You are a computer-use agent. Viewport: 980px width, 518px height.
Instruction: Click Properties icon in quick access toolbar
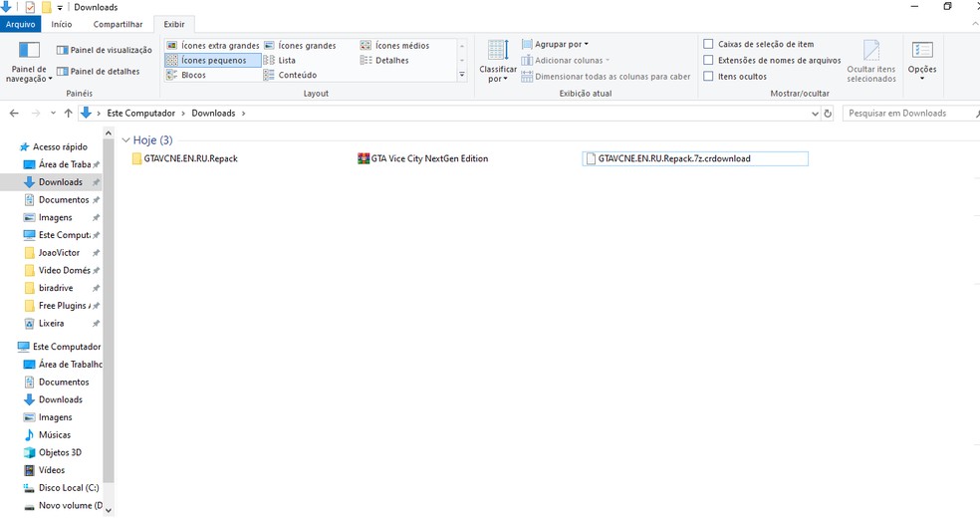tap(30, 8)
